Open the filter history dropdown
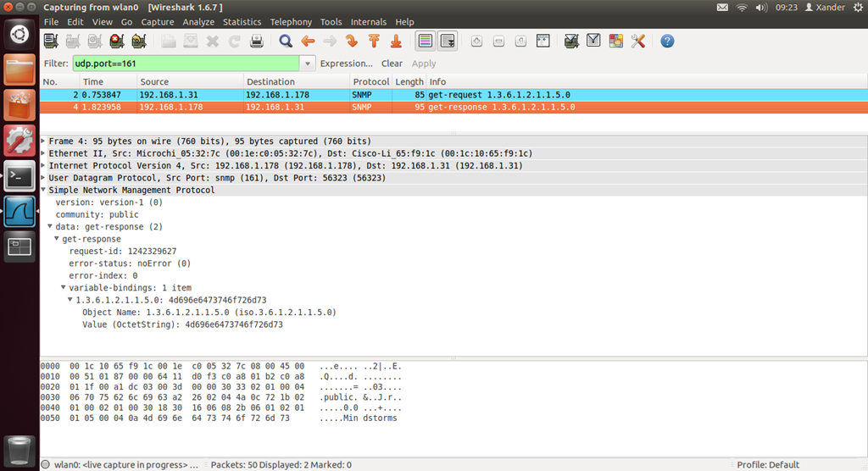This screenshot has height=471, width=868. 308,64
